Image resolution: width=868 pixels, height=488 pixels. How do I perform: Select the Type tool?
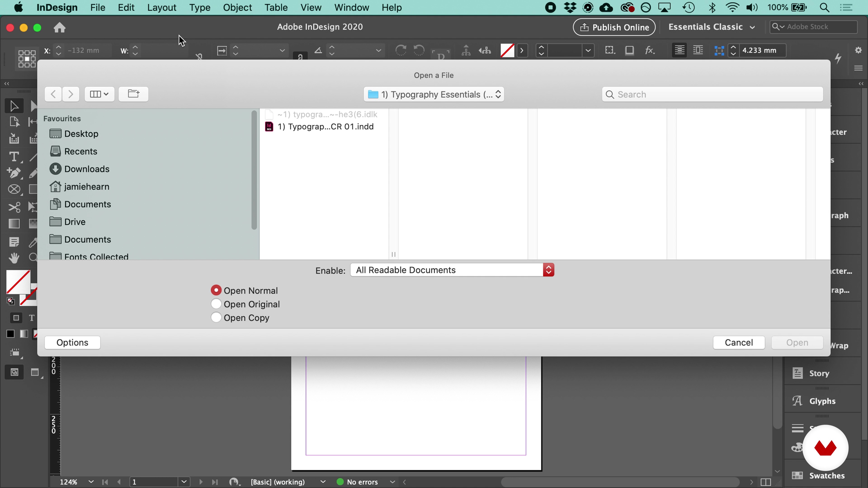14,157
